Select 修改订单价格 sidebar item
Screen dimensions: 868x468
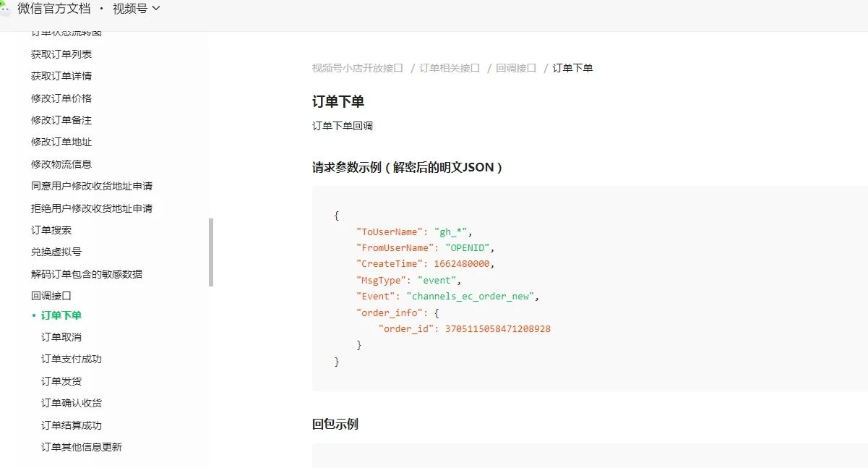click(61, 98)
